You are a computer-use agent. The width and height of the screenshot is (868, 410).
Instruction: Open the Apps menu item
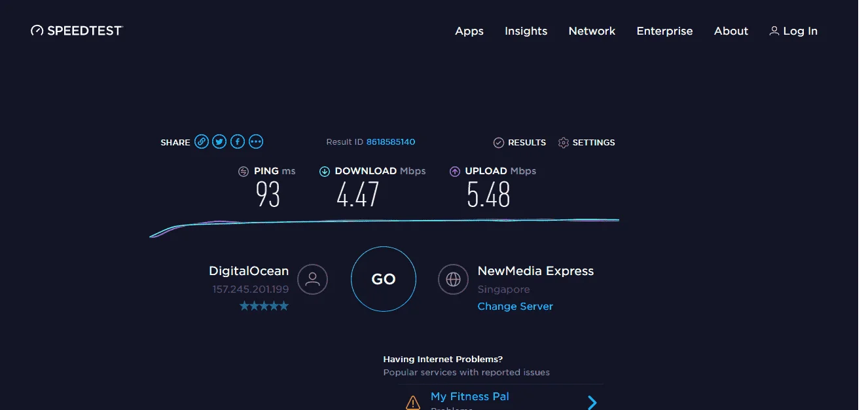click(x=469, y=31)
